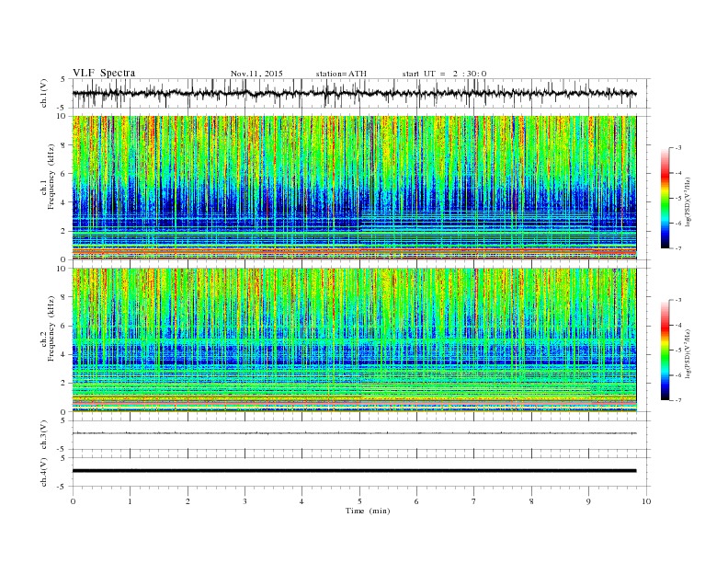Click the 'ch.3(V)' axis label
The height and width of the screenshot is (563, 728).
44,435
